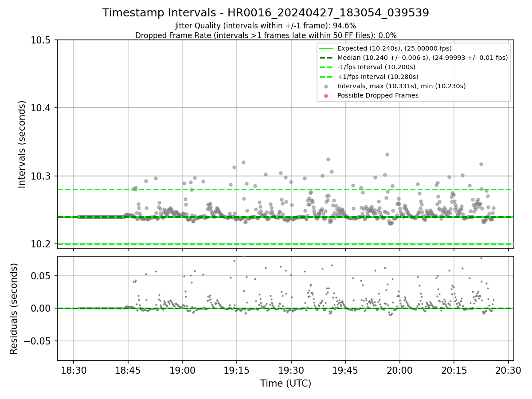The height and width of the screenshot is (399, 532).
Task: Click legend entry 'Expected (10.240s), (25.00000 fps)'
Action: click(x=395, y=48)
